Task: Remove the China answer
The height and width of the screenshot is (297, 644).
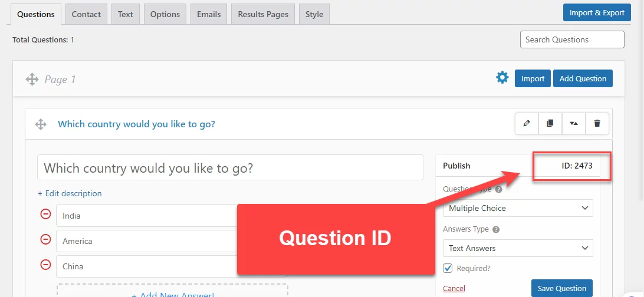Action: [x=45, y=265]
